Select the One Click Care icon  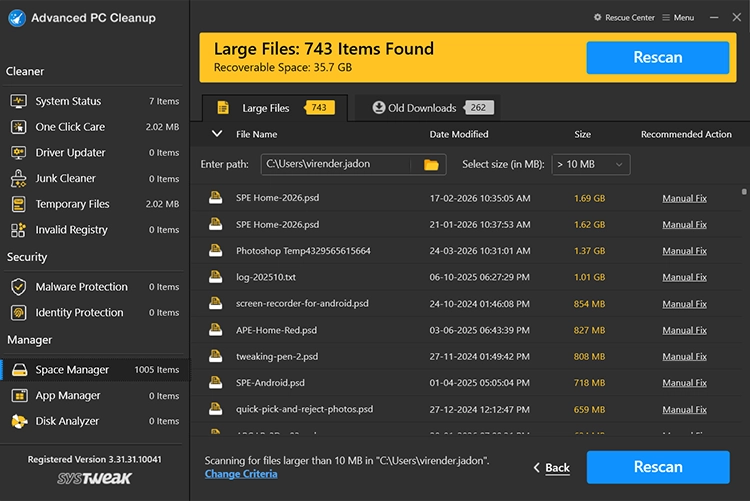pos(18,127)
